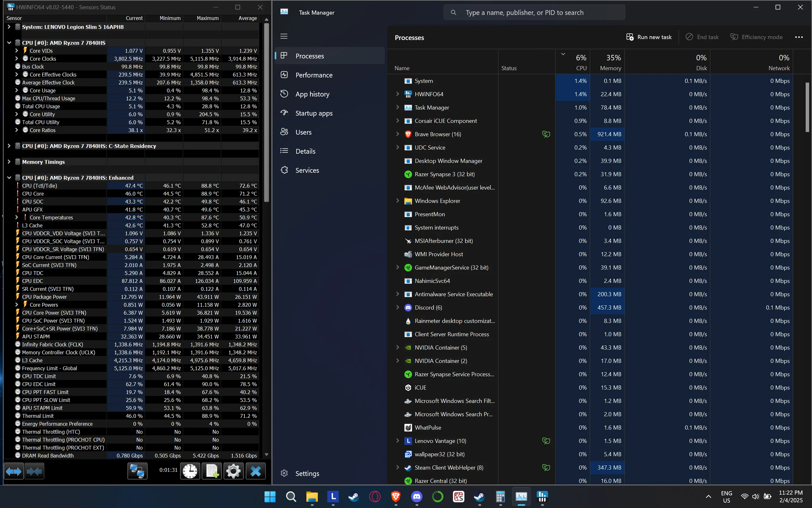
Task: Open the taskbar clock showing 11:22 PM
Action: click(x=791, y=497)
